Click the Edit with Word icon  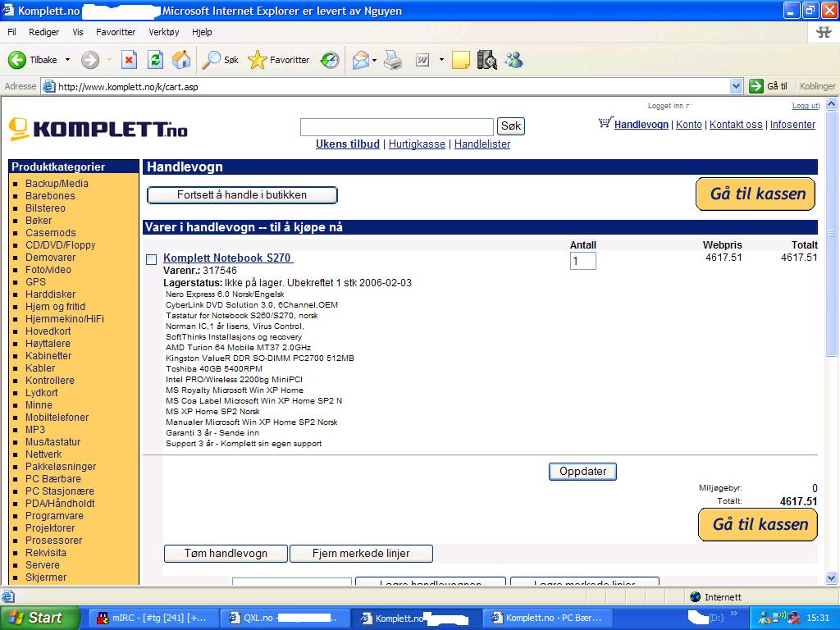[x=422, y=60]
